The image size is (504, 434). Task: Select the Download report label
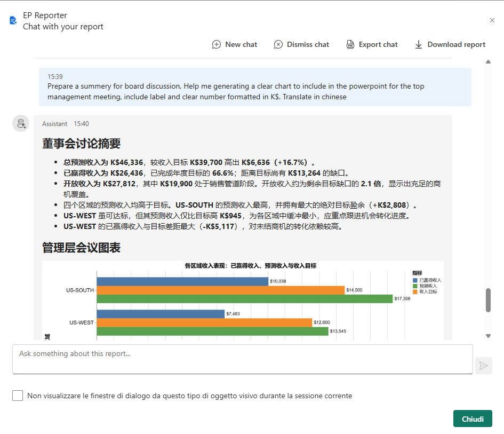click(x=456, y=44)
